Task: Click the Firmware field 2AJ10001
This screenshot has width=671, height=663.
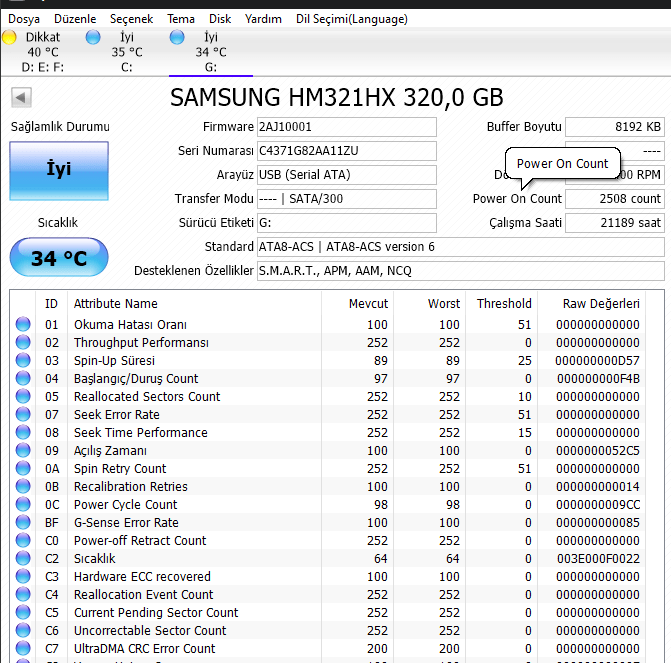Action: pyautogui.click(x=347, y=127)
